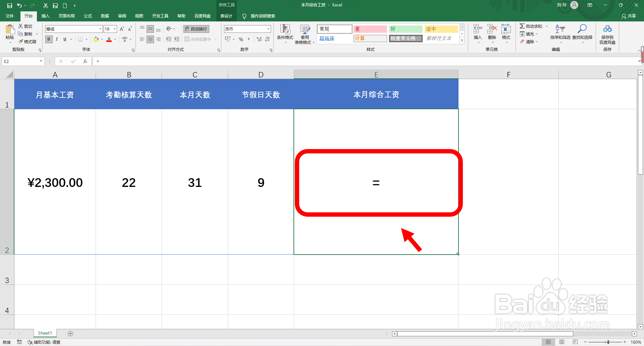644x346 pixels.
Task: Align cell text to the top
Action: point(142,29)
